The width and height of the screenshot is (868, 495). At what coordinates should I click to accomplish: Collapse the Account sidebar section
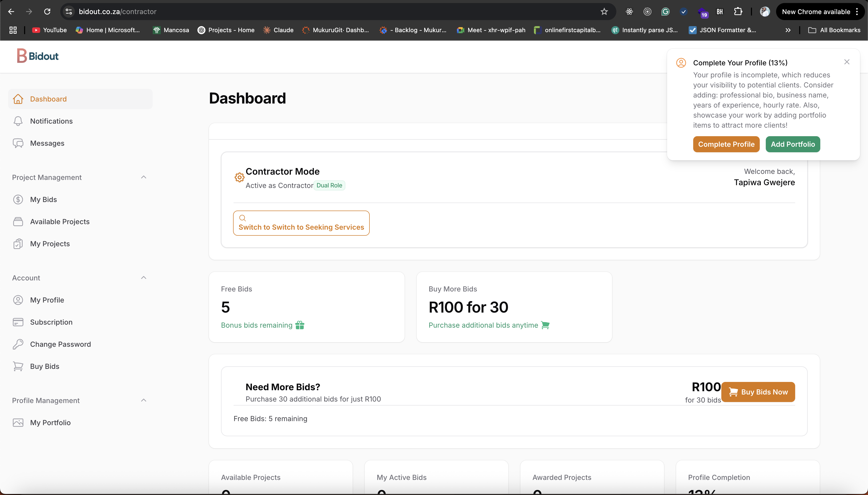coord(144,278)
